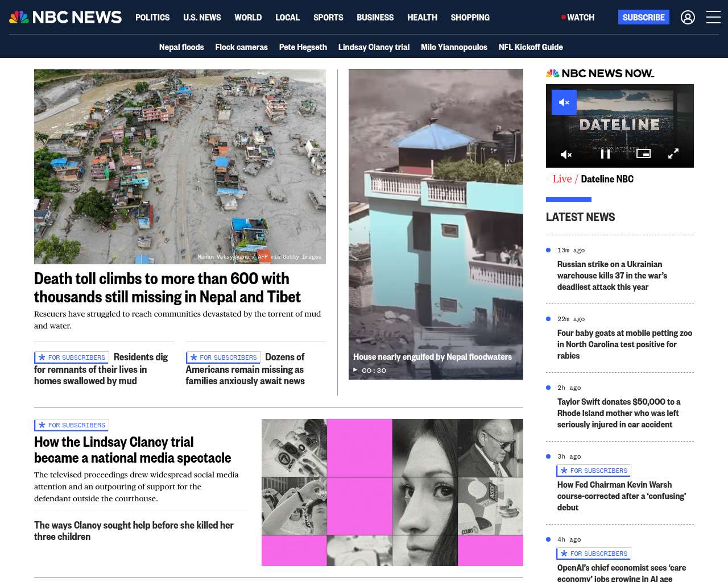This screenshot has width=728, height=582.
Task: Click the '13m ago' timestamp
Action: [571, 250]
